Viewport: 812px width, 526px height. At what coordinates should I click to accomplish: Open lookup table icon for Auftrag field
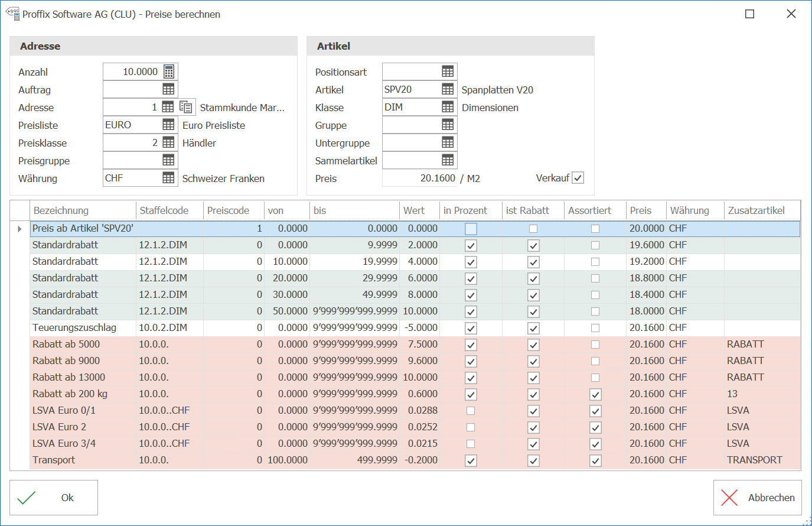[168, 89]
